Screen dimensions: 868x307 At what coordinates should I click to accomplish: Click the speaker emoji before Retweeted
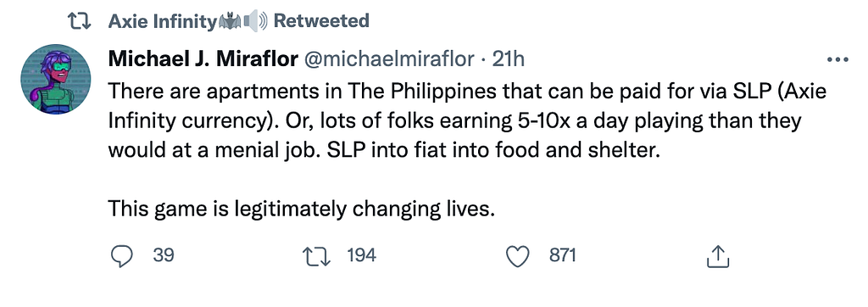255,21
